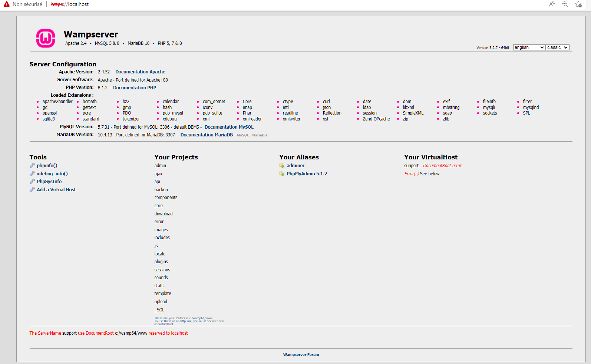Select the backup project entry
The image size is (591, 364).
pyautogui.click(x=161, y=190)
